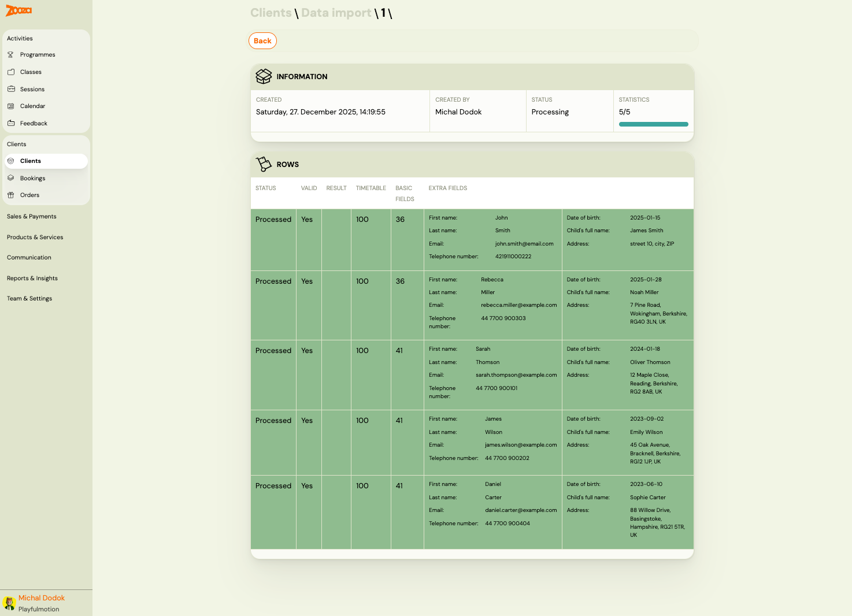Image resolution: width=852 pixels, height=616 pixels.
Task: Click the Feedback icon in sidebar
Action: [10, 123]
